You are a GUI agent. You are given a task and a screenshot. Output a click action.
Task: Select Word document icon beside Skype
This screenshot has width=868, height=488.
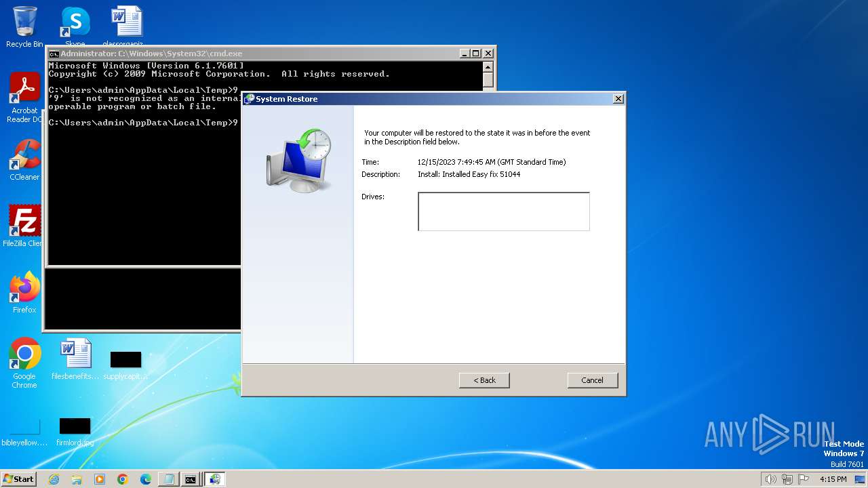(127, 26)
